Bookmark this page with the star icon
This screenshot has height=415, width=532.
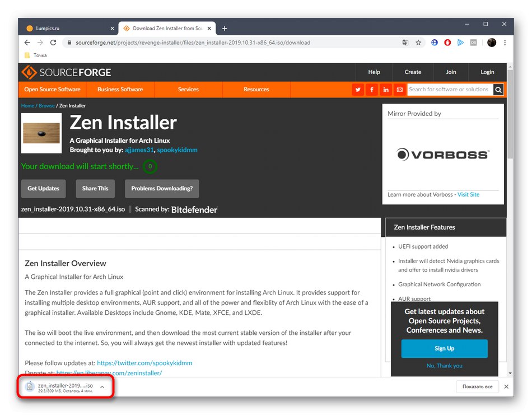pos(418,43)
